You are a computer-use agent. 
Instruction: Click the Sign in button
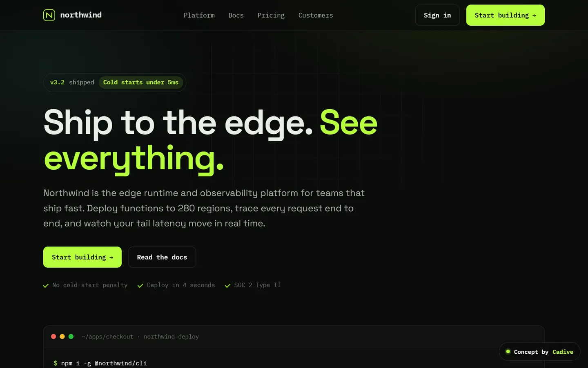tap(437, 15)
